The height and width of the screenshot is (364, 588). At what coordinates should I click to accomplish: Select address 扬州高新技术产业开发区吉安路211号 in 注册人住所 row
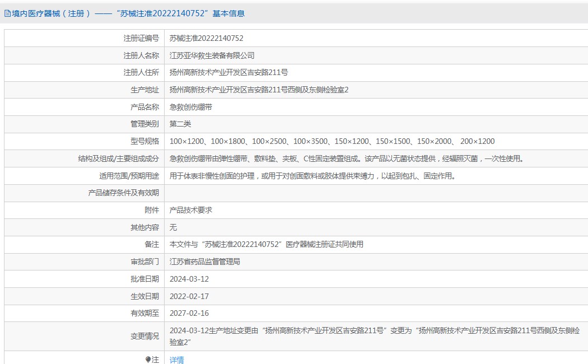[228, 72]
